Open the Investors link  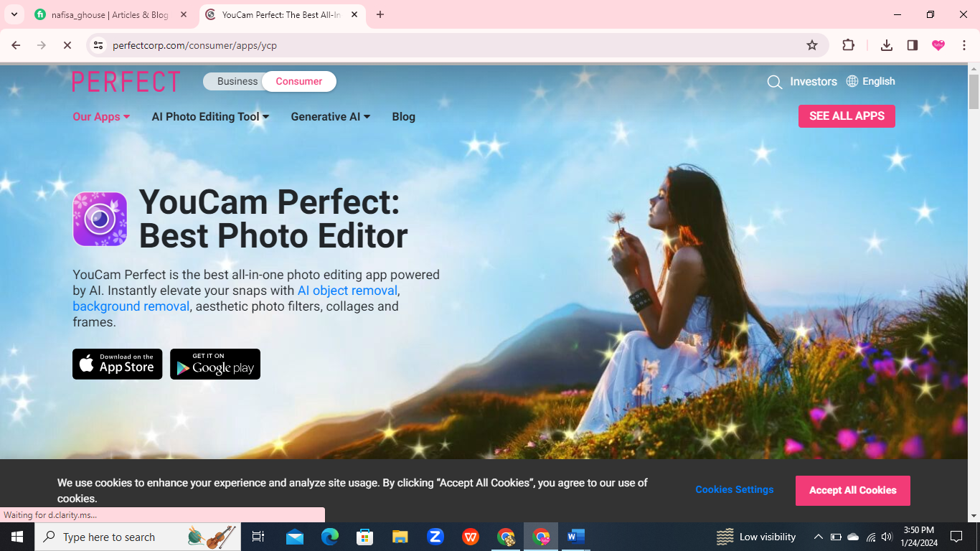[814, 82]
